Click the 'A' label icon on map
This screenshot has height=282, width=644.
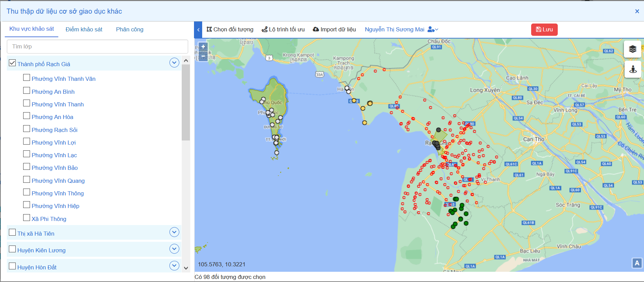637,263
